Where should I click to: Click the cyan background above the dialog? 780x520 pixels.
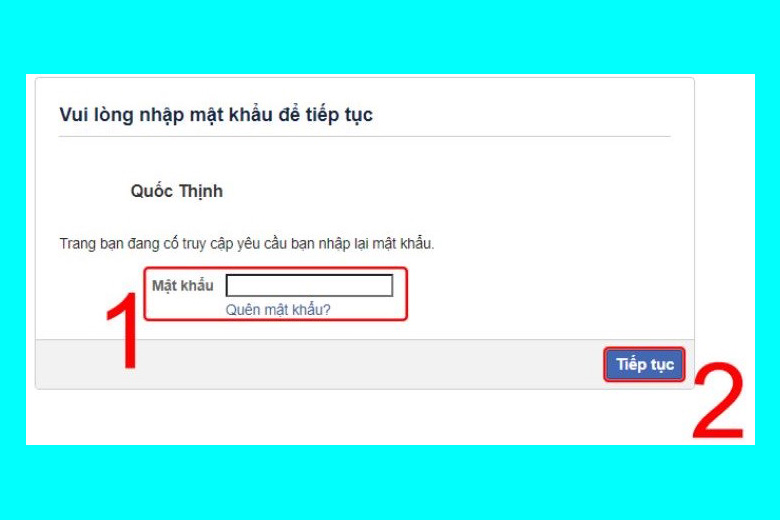click(x=390, y=37)
